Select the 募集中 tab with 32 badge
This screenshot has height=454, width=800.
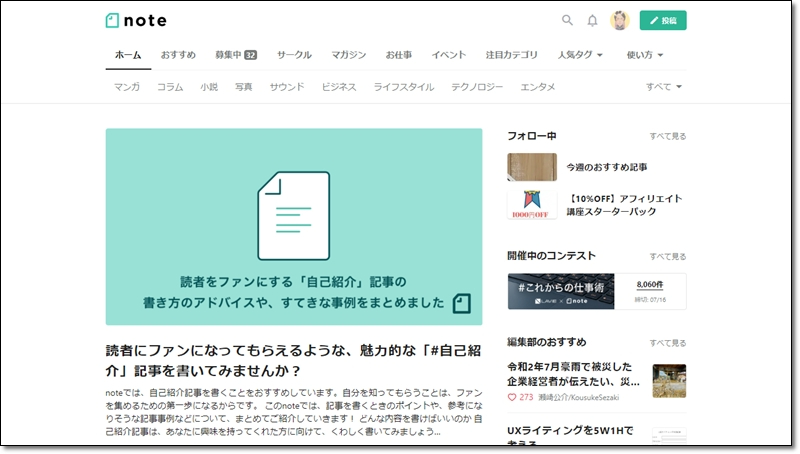coord(235,55)
